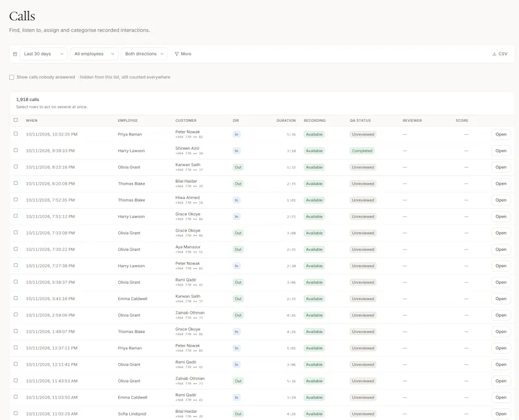Open the More filters funnel button

tap(183, 54)
